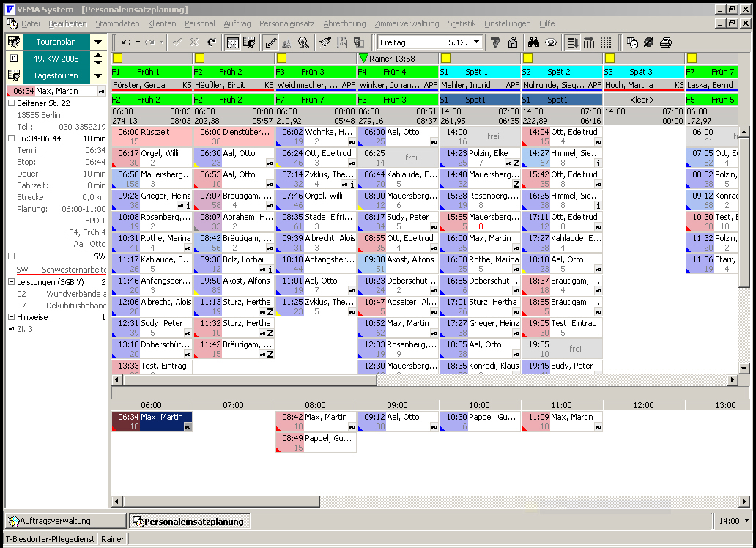Open the Tourenplan dropdown arrow
The height and width of the screenshot is (548, 756).
[x=98, y=42]
